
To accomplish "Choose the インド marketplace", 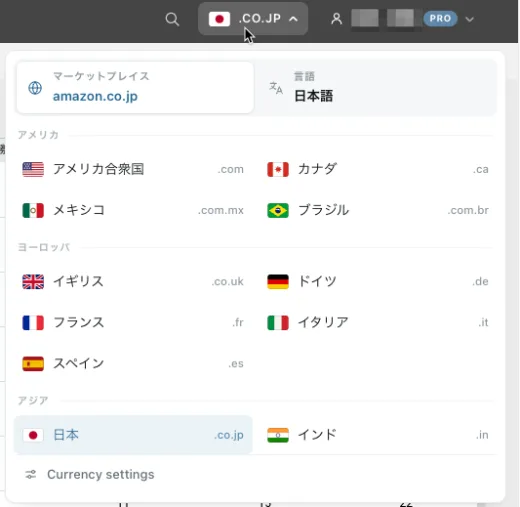I will [378, 435].
